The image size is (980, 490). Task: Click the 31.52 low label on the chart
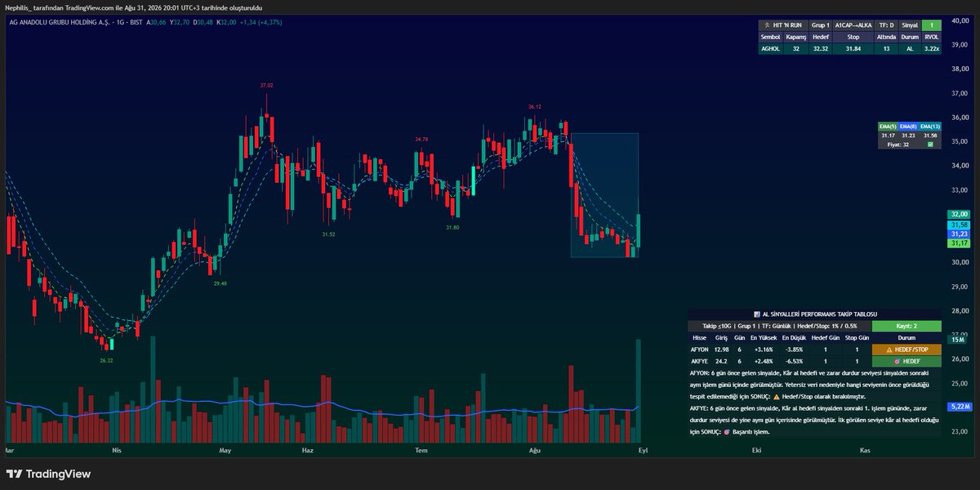click(328, 234)
